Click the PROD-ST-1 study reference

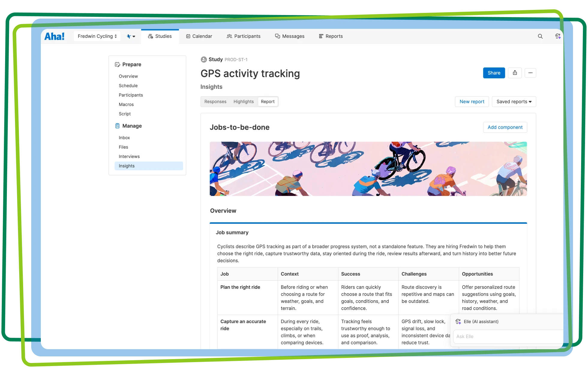236,60
